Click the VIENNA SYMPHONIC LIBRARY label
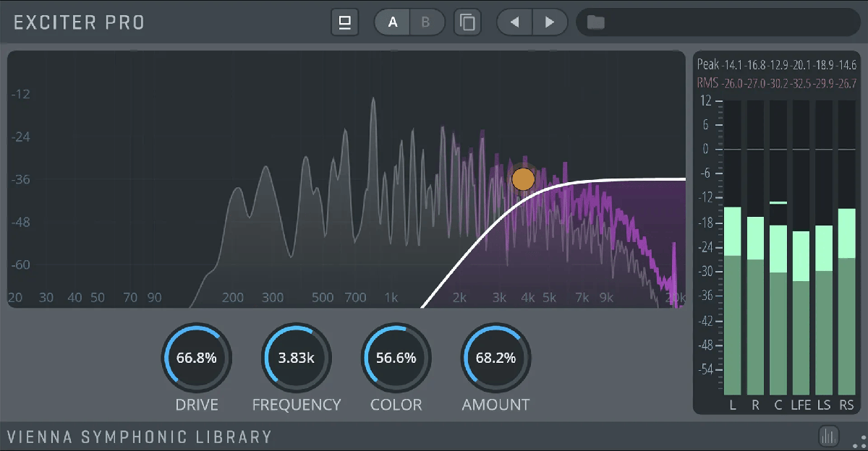Screen dimensions: 868x451 [x=140, y=437]
